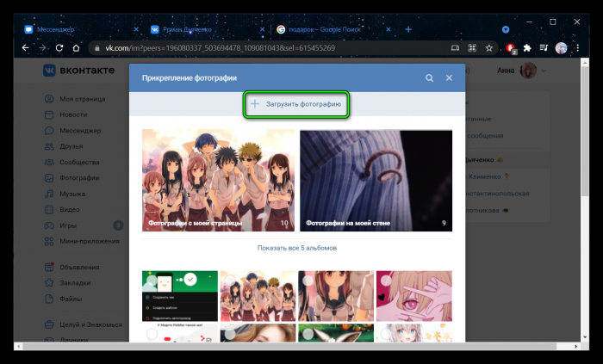The width and height of the screenshot is (603, 364).
Task: Open Мессенджер in the sidebar
Action: pyautogui.click(x=72, y=131)
